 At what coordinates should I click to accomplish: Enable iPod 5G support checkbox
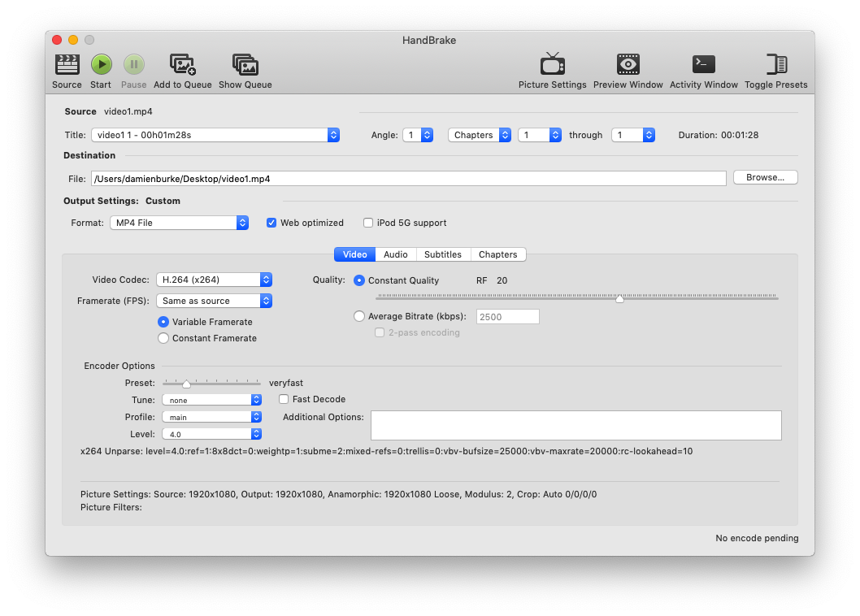coord(368,223)
